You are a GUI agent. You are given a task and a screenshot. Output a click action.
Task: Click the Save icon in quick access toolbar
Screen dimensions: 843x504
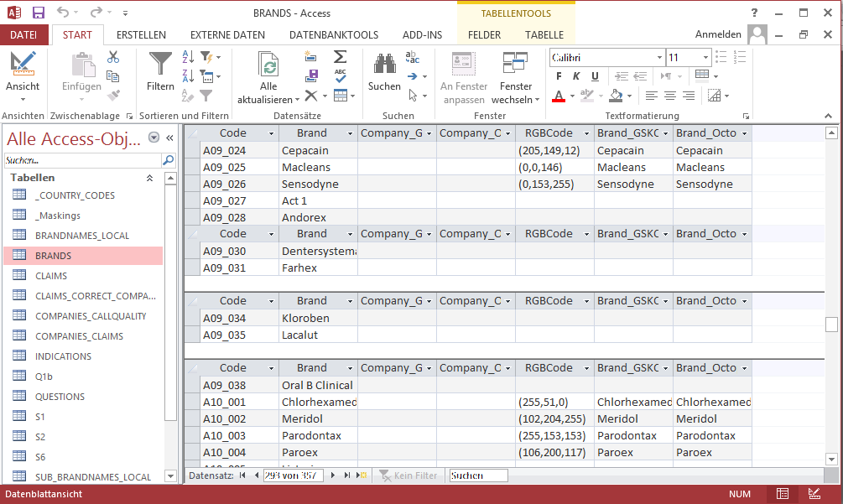click(x=39, y=13)
